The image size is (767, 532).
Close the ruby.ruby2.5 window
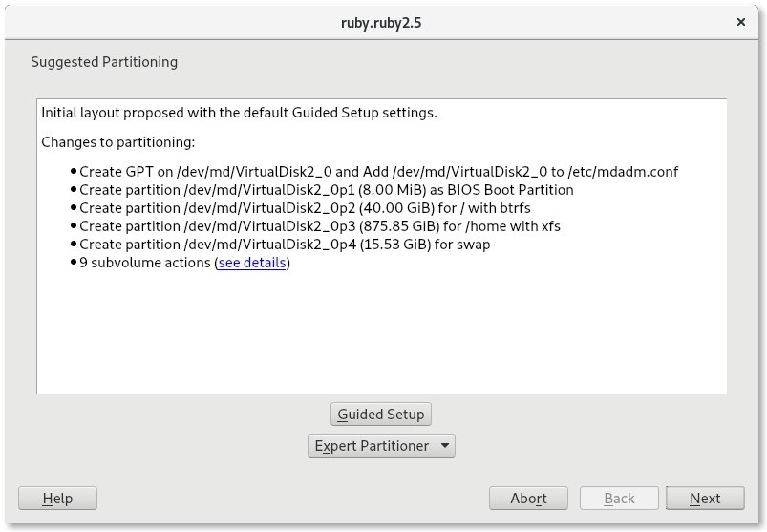coord(741,21)
